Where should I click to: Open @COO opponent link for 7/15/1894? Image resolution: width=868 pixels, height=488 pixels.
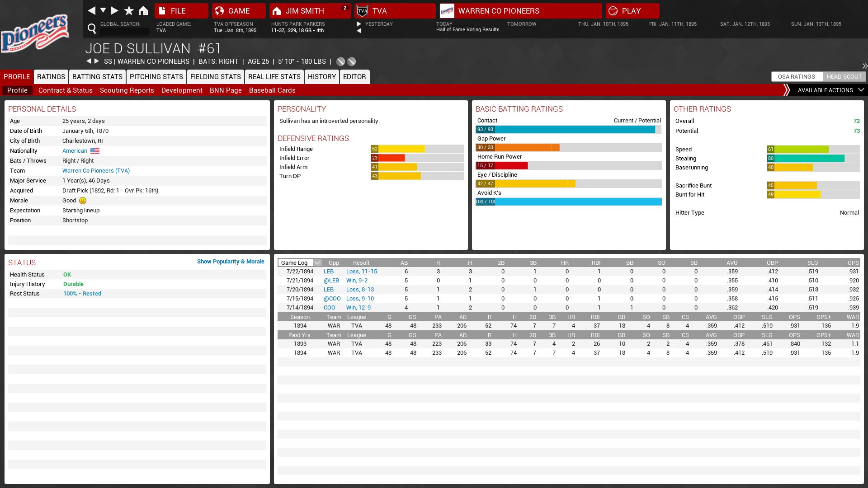332,299
